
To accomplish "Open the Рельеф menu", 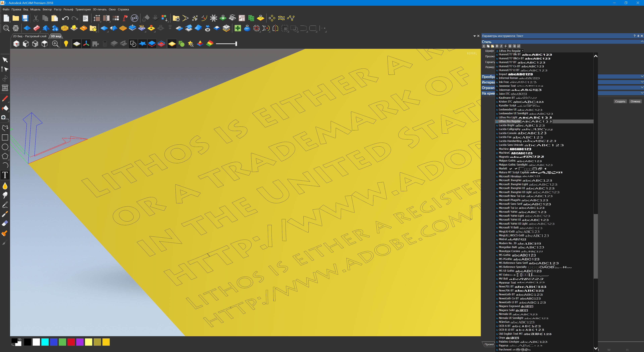I will [68, 10].
